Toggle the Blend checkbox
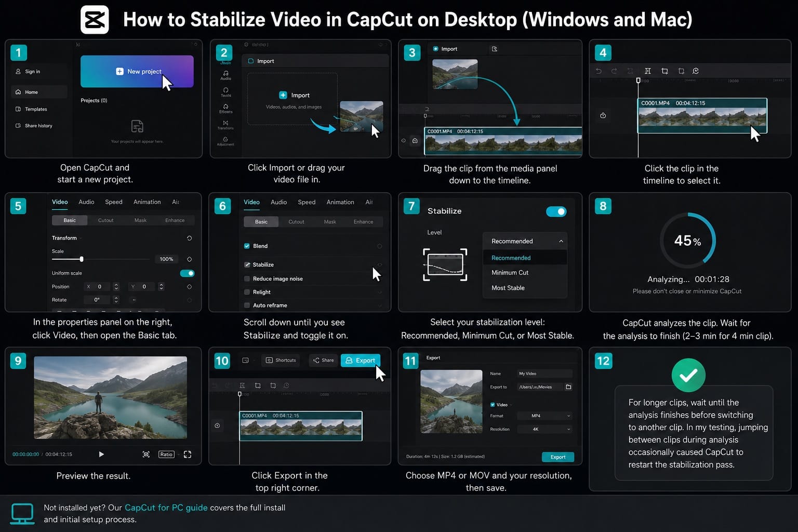The image size is (798, 532). tap(247, 246)
